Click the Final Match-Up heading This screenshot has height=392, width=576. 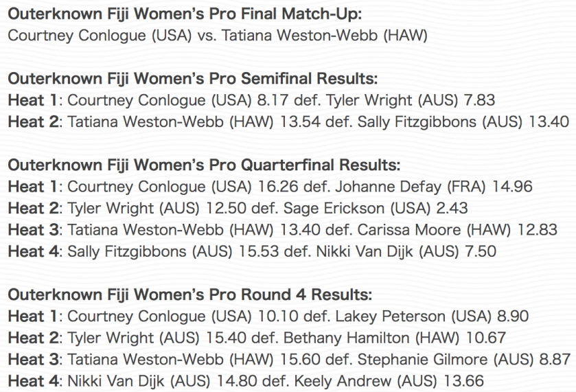tap(185, 14)
